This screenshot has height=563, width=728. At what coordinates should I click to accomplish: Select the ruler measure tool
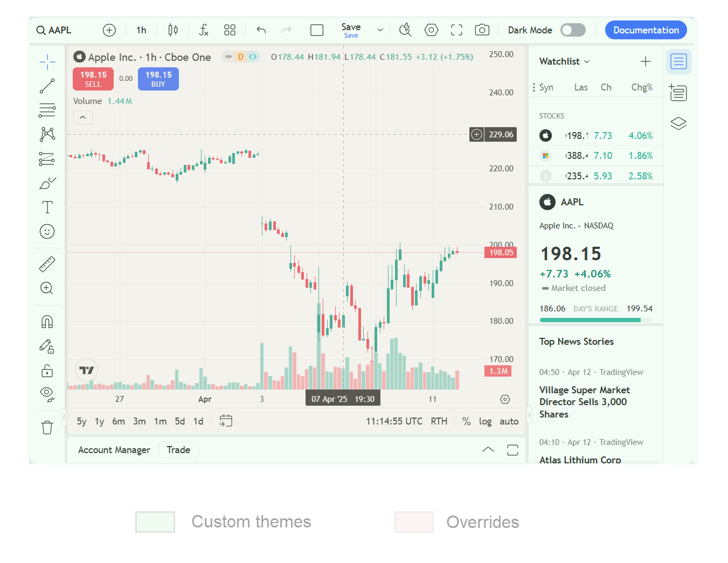click(47, 264)
